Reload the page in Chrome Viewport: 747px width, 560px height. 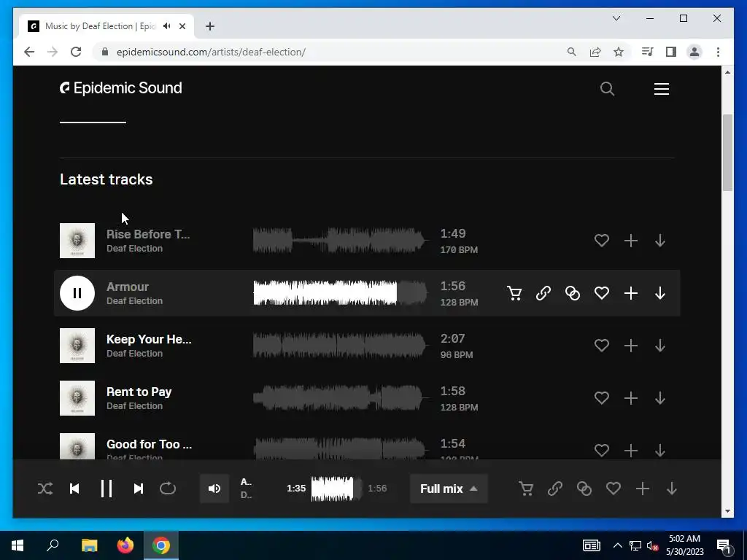pos(76,52)
